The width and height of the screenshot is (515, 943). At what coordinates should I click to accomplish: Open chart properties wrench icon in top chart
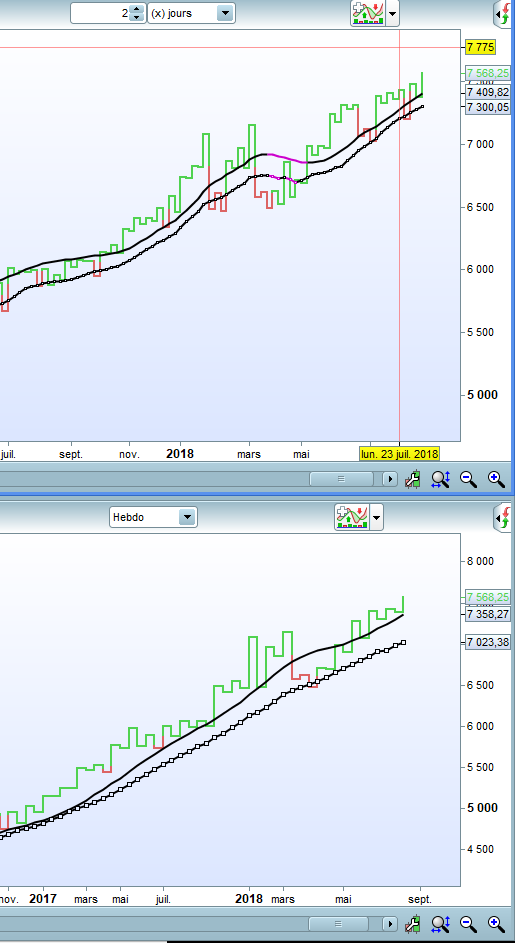coord(413,479)
